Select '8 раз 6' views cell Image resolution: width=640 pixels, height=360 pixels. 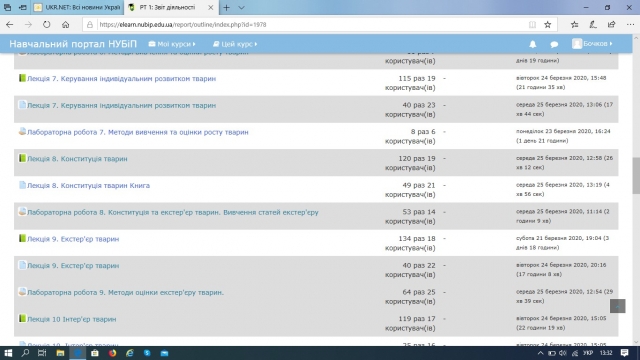[x=410, y=136]
